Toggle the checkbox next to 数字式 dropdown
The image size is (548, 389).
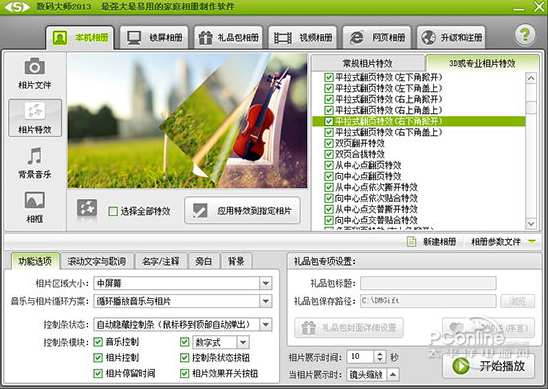tap(184, 342)
